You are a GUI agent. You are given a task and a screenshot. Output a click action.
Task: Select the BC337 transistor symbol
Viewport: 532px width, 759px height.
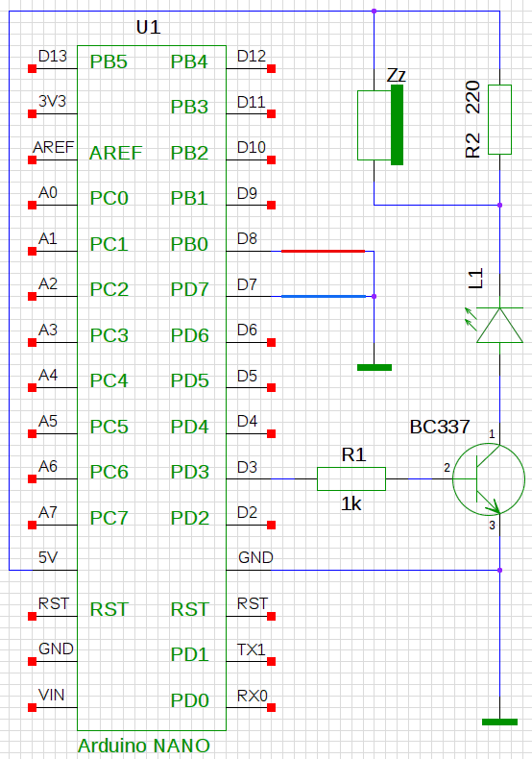489,478
